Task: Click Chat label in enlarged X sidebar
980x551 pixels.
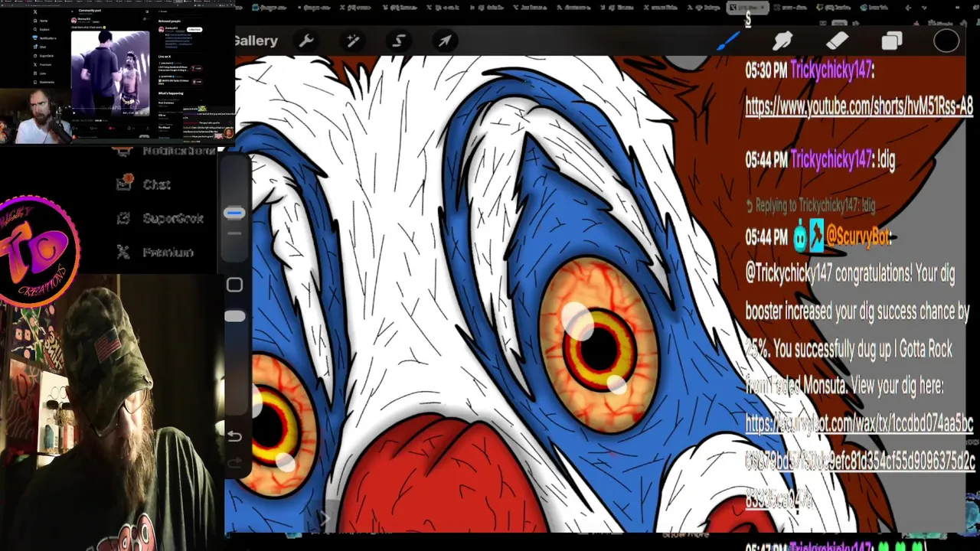Action: click(156, 184)
